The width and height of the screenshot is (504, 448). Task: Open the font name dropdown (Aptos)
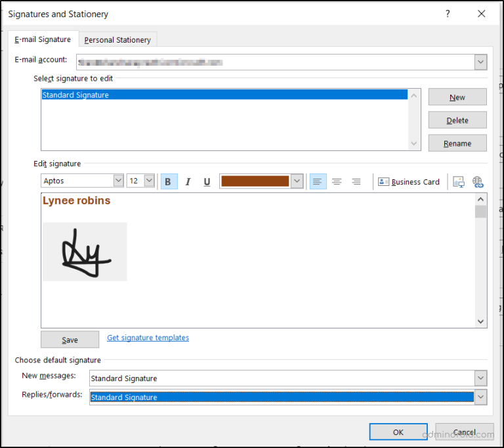click(118, 181)
